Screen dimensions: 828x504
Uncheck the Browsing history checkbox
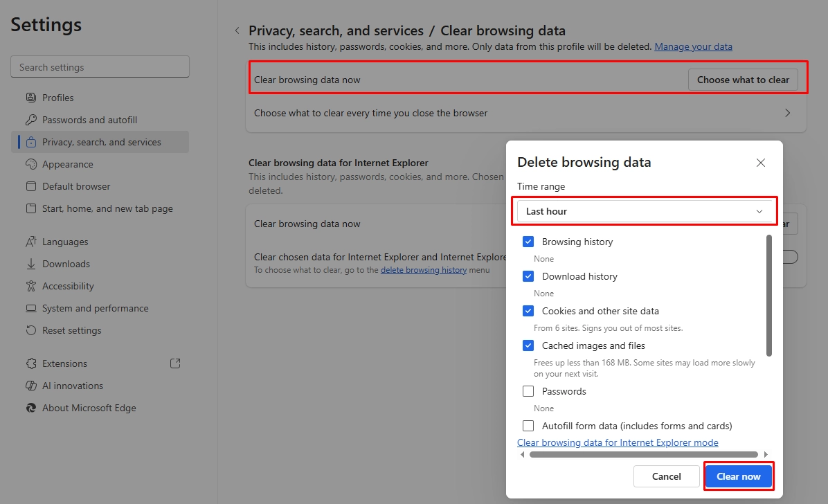528,242
